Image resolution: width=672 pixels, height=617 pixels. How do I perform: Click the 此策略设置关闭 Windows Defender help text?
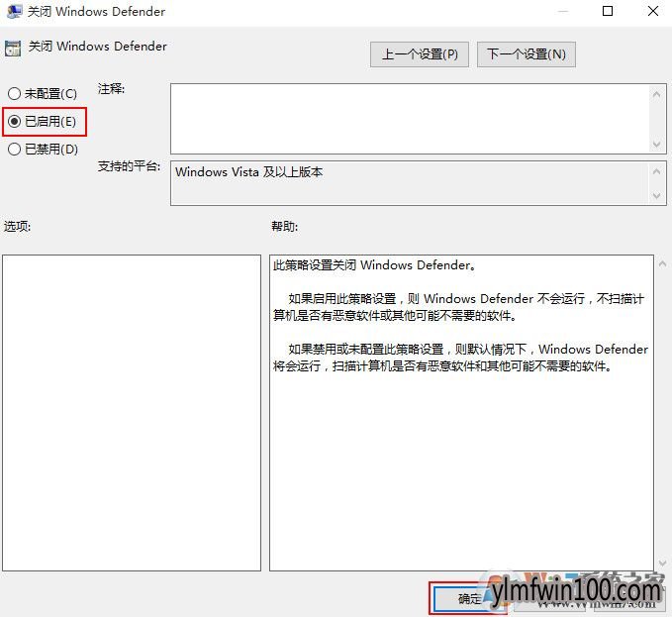pyautogui.click(x=375, y=265)
